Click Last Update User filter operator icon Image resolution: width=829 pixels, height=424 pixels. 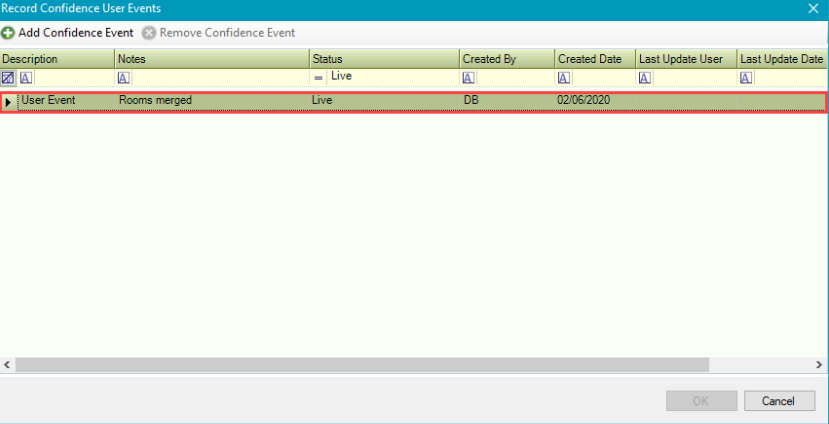(x=645, y=77)
